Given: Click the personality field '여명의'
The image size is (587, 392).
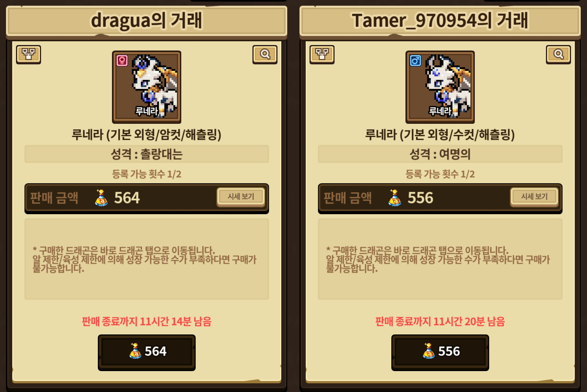Looking at the screenshot, I should 440,154.
